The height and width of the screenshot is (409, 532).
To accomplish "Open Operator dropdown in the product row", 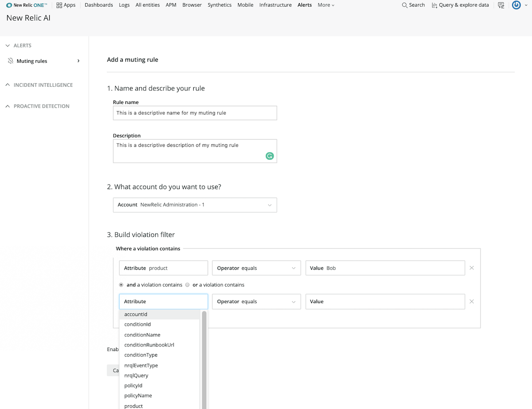I will 257,268.
